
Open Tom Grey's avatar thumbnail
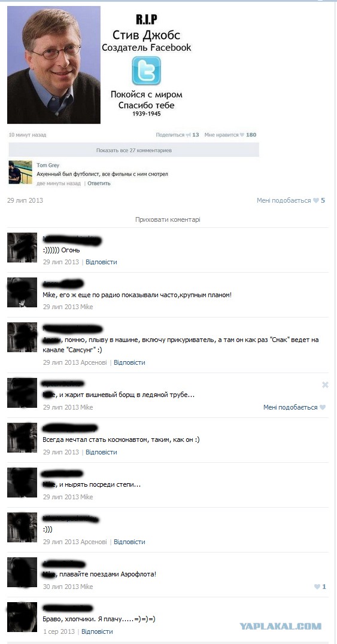(x=20, y=172)
